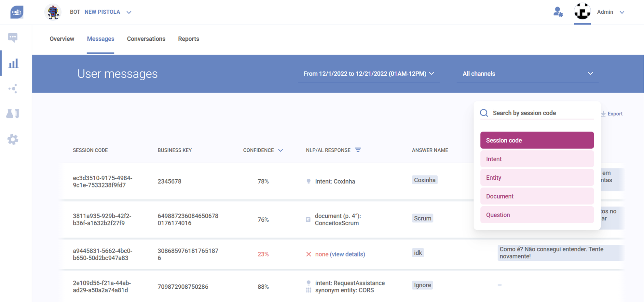
Task: Expand the NEW PISTOLA bot dropdown
Action: [129, 12]
